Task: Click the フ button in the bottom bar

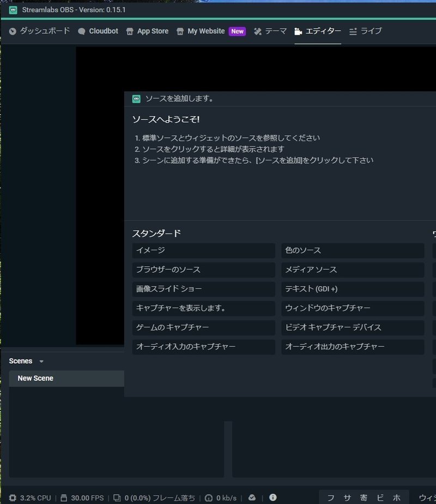Action: [331, 498]
